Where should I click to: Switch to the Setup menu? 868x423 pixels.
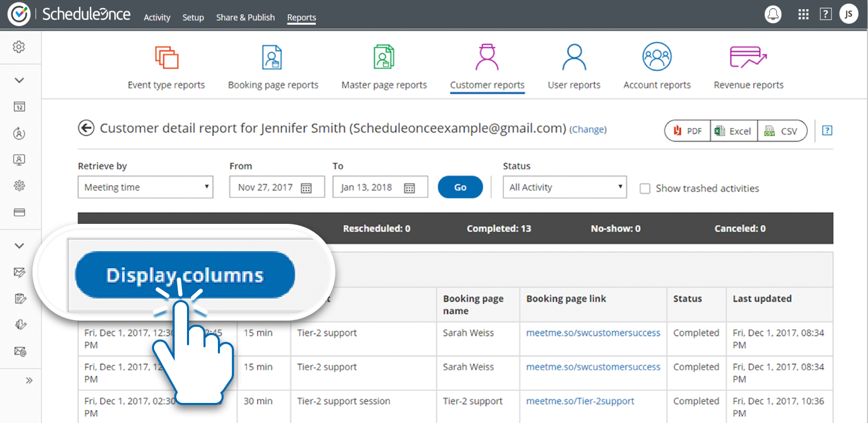[193, 17]
